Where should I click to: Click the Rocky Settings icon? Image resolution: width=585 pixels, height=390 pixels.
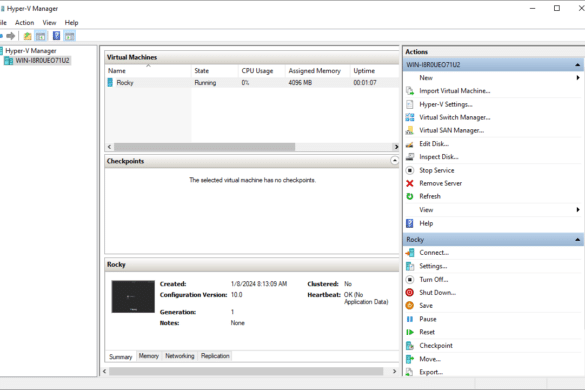point(410,266)
